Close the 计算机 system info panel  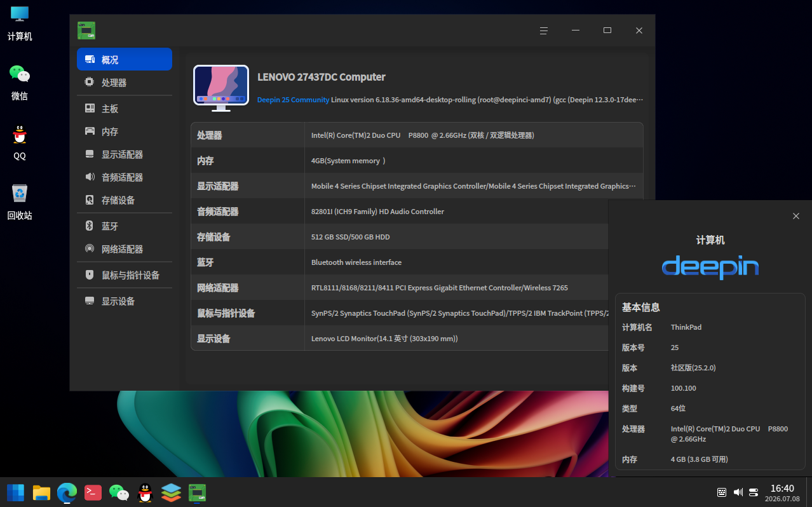pyautogui.click(x=796, y=216)
